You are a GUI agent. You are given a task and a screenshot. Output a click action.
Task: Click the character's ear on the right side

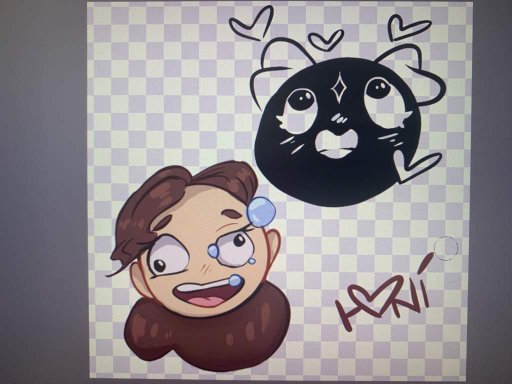click(x=274, y=249)
